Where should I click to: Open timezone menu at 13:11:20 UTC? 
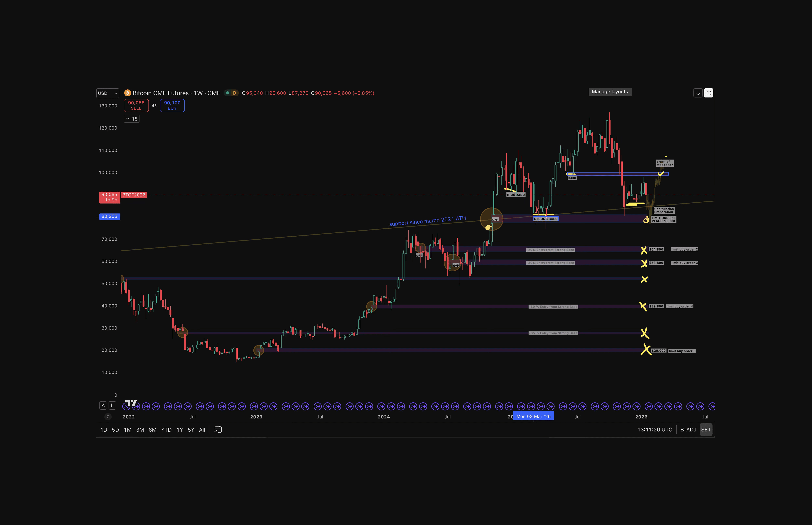[x=655, y=430]
